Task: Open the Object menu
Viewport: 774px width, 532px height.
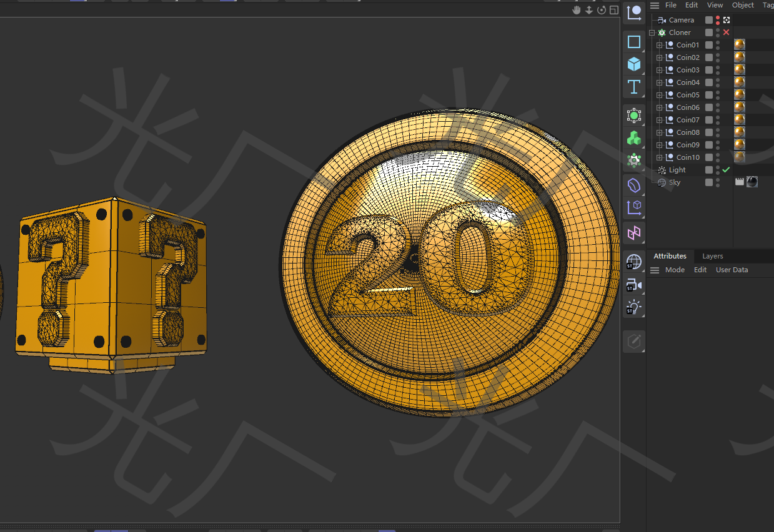Action: [743, 4]
